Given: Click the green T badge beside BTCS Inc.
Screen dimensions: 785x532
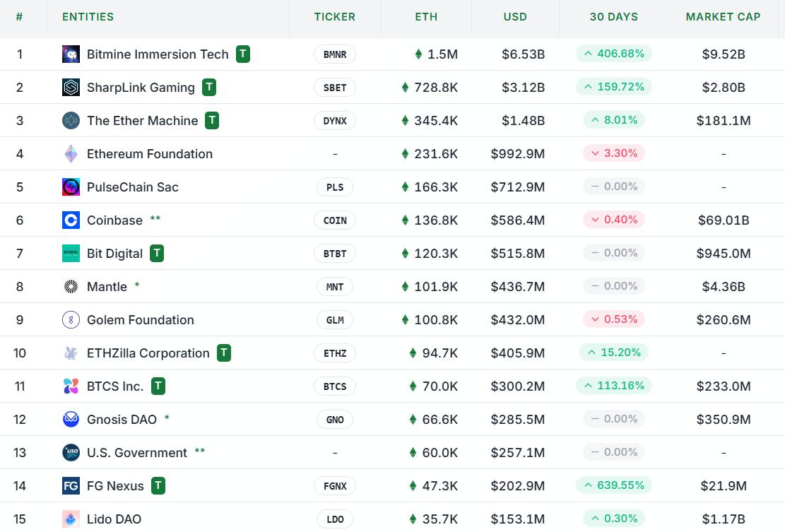Looking at the screenshot, I should coord(158,386).
